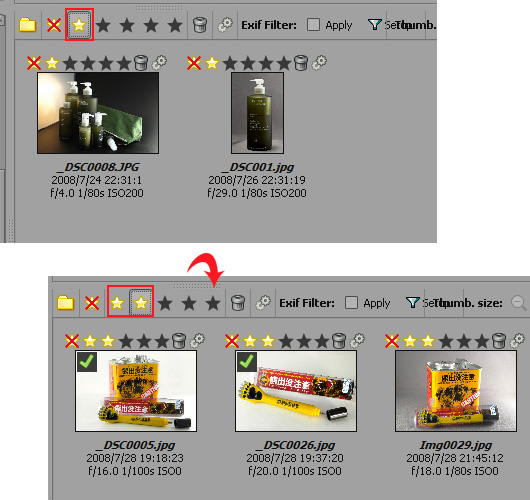The image size is (530, 500).
Task: Click the trash can icon in the top toolbar
Action: click(200, 25)
